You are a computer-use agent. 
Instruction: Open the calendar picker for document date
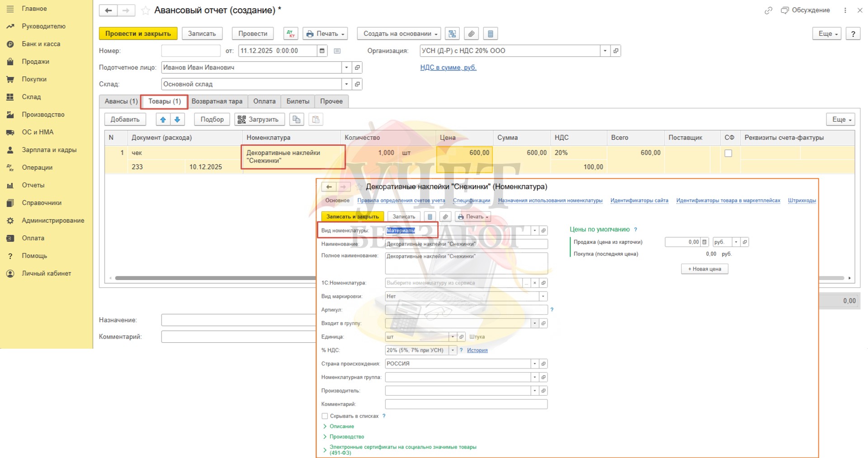pos(322,51)
